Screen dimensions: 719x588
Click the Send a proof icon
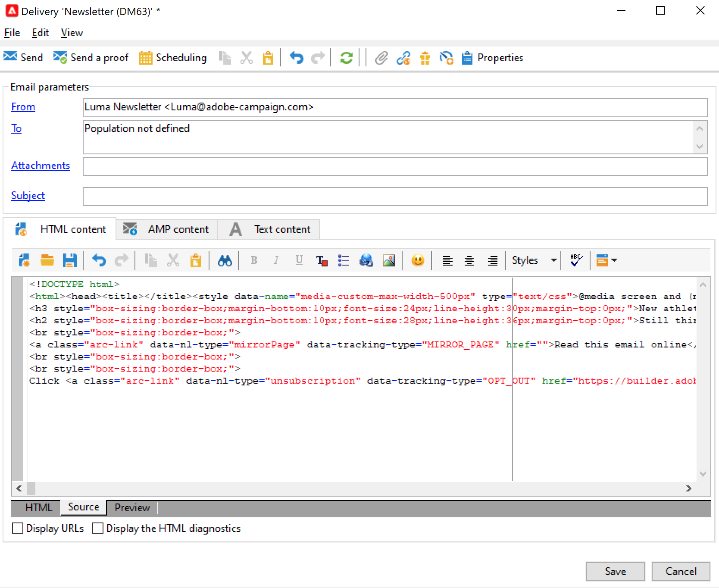[x=60, y=57]
